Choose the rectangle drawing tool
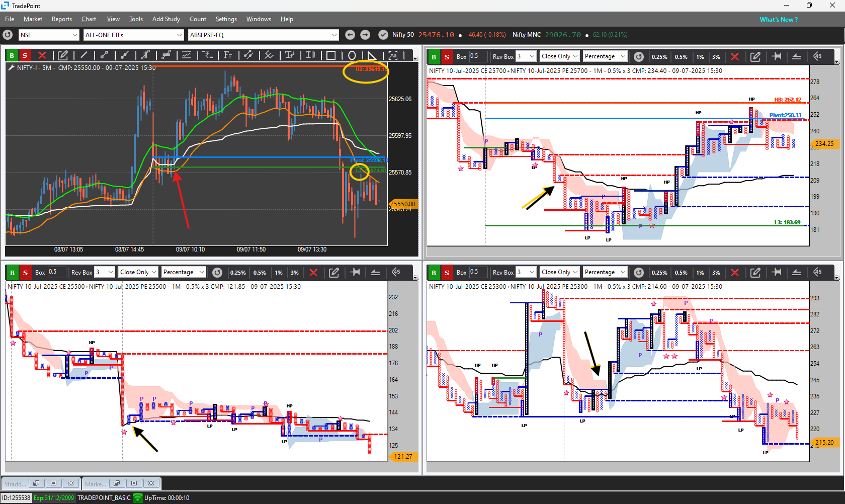This screenshot has height=504, width=845. tap(331, 55)
